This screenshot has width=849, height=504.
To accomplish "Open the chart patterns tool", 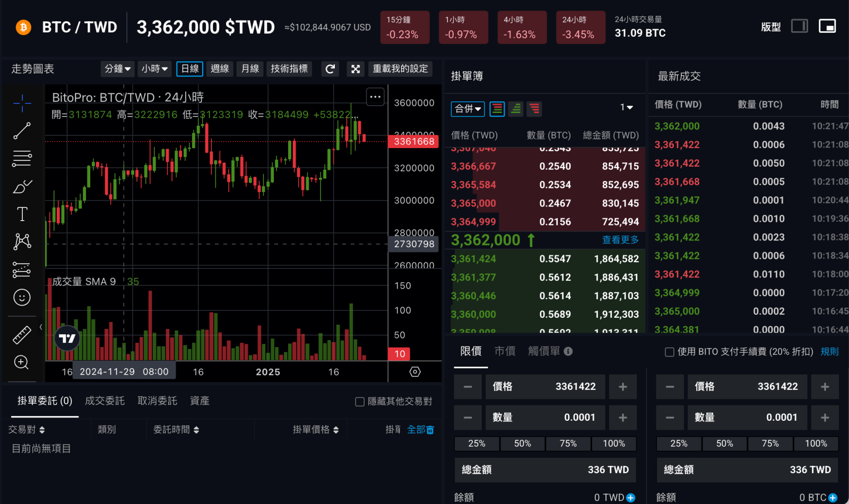I will 22,242.
